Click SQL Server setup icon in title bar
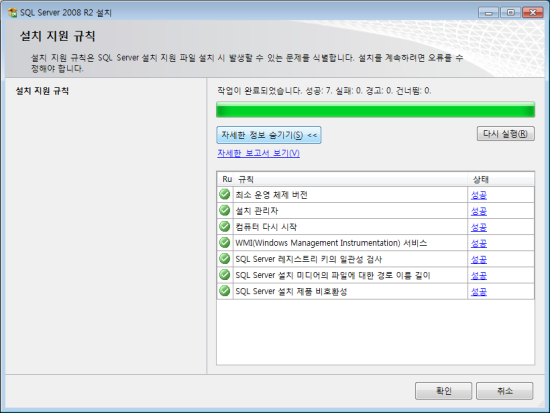 pyautogui.click(x=13, y=13)
